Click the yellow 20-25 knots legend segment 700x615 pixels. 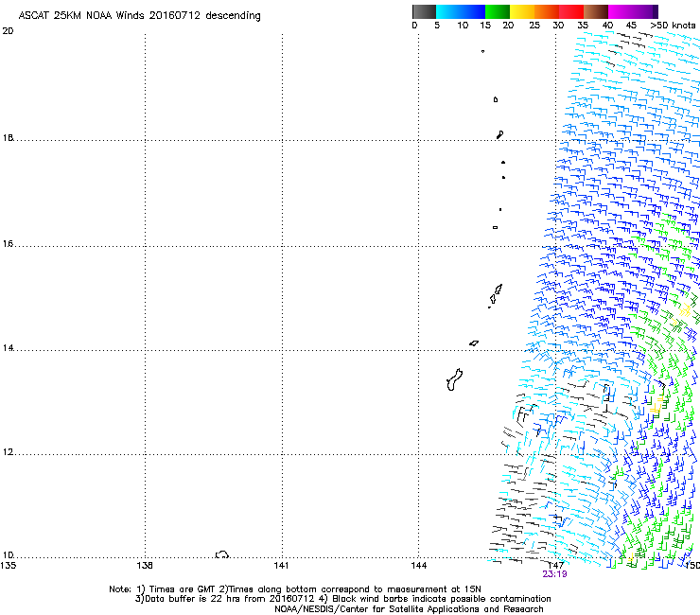click(522, 11)
